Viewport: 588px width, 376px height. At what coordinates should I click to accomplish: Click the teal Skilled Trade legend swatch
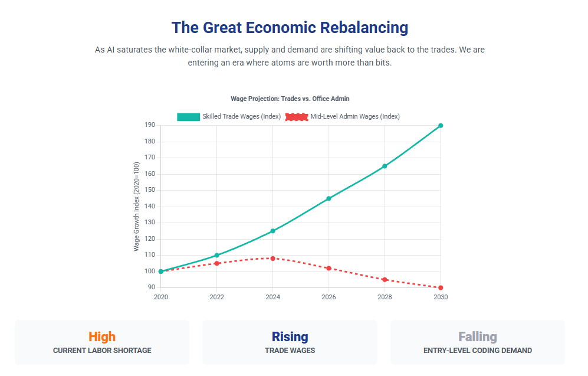click(x=189, y=117)
